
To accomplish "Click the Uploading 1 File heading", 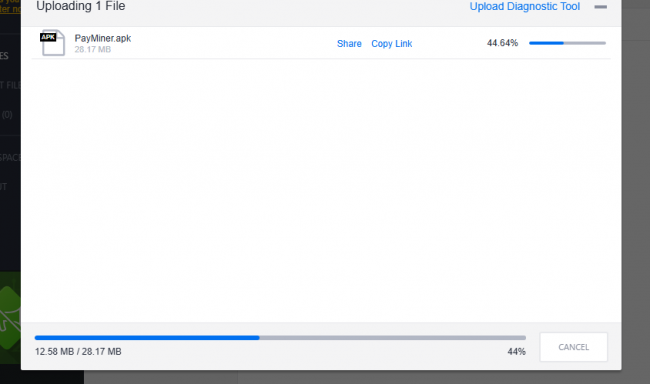I will tap(81, 6).
